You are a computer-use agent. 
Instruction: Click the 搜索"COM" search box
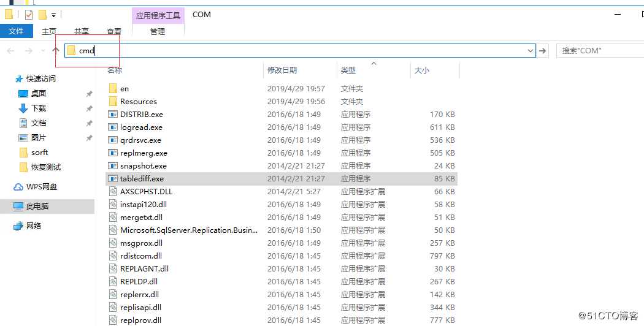pyautogui.click(x=600, y=50)
